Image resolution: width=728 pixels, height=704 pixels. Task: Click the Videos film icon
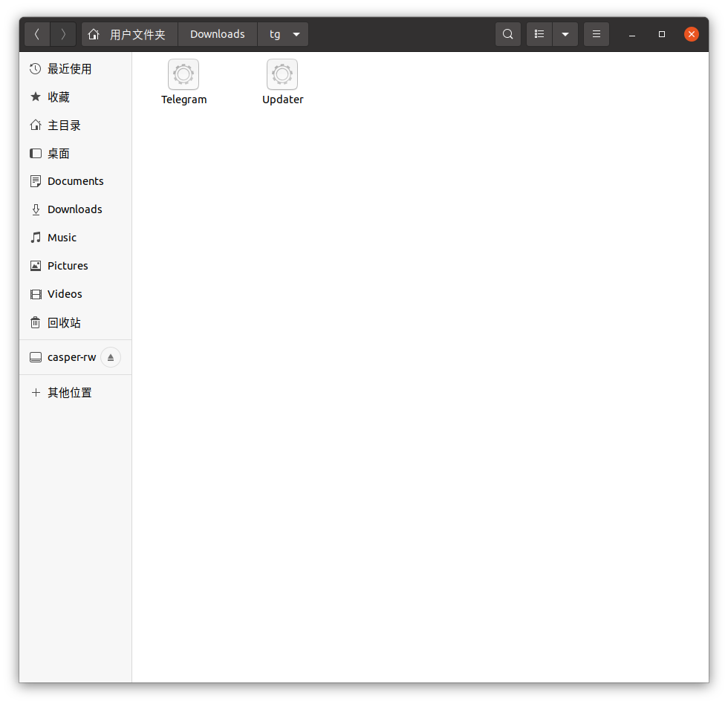[36, 294]
